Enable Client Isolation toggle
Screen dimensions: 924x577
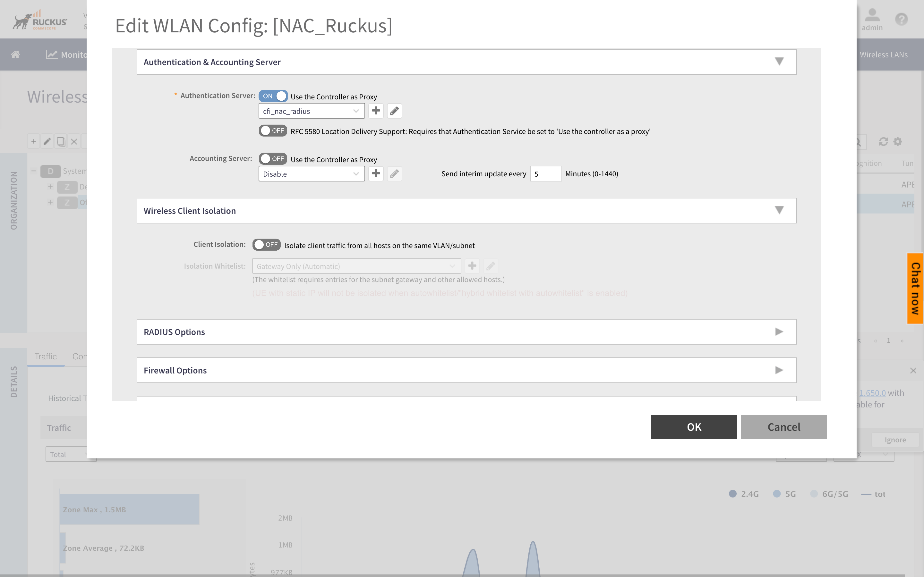[x=267, y=245]
